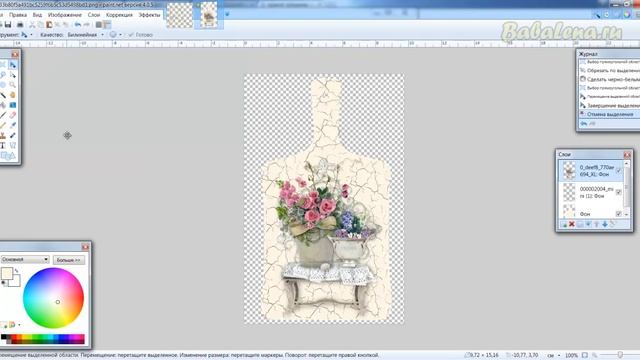Click the secondary color swatch
Screen dimensions: 640x360
point(16,282)
